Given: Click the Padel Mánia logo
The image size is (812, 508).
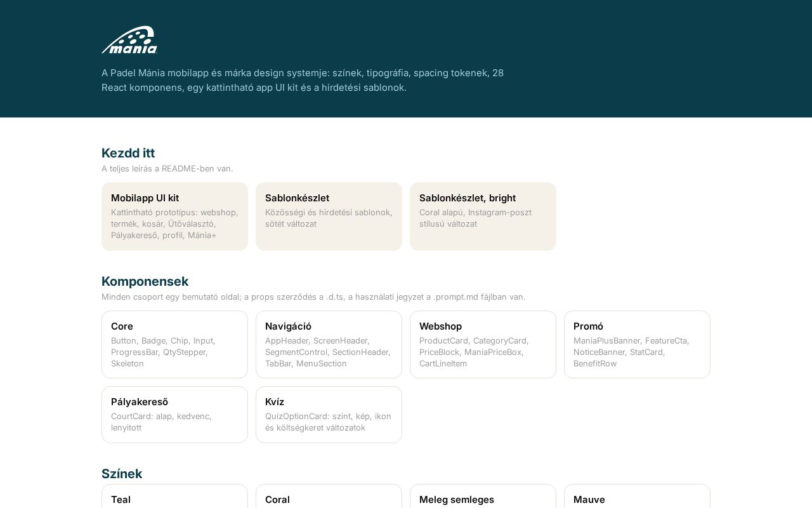Looking at the screenshot, I should 129,40.
